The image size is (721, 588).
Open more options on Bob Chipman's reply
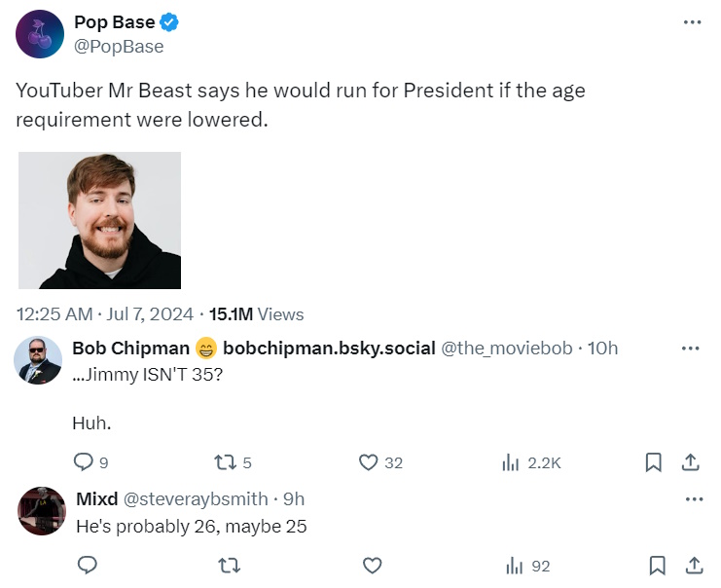tap(691, 348)
